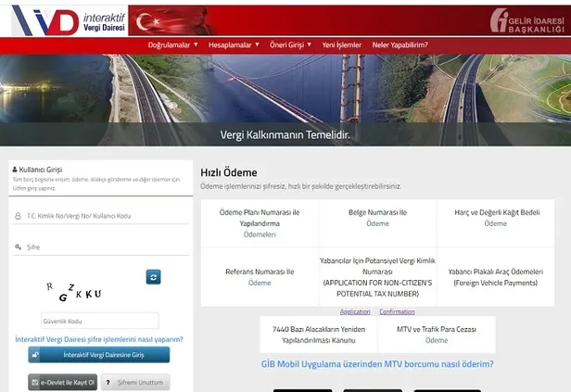Open the Doğrulamalar dropdown menu
This screenshot has height=392, width=571.
point(172,44)
